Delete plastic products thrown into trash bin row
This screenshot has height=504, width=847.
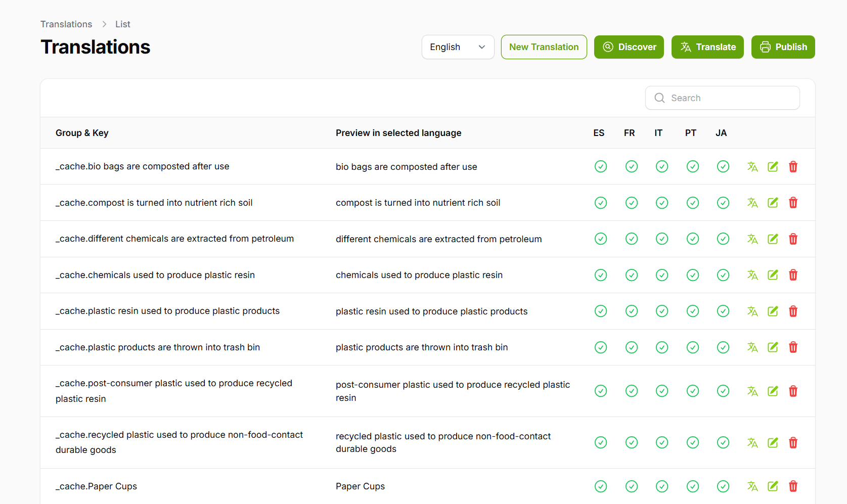tap(793, 347)
